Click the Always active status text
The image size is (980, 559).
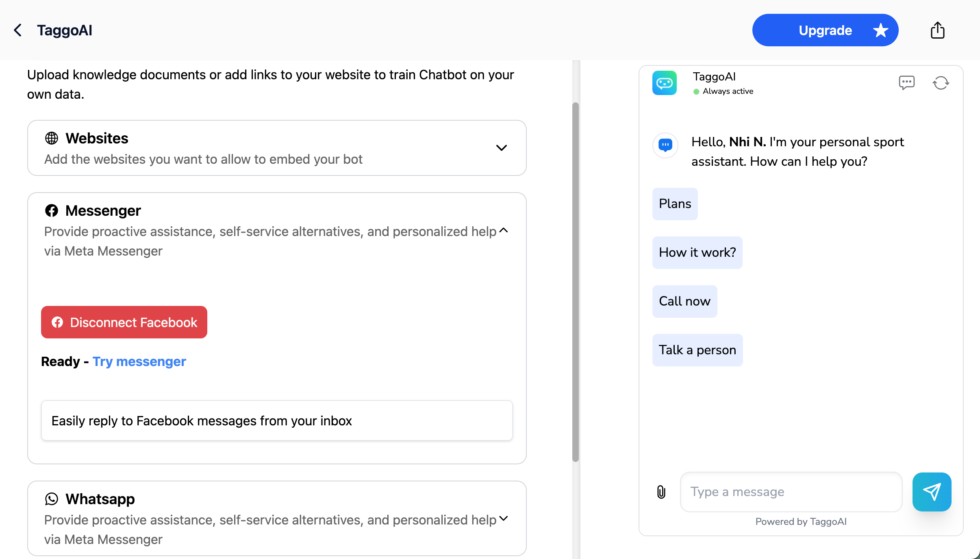coord(728,91)
